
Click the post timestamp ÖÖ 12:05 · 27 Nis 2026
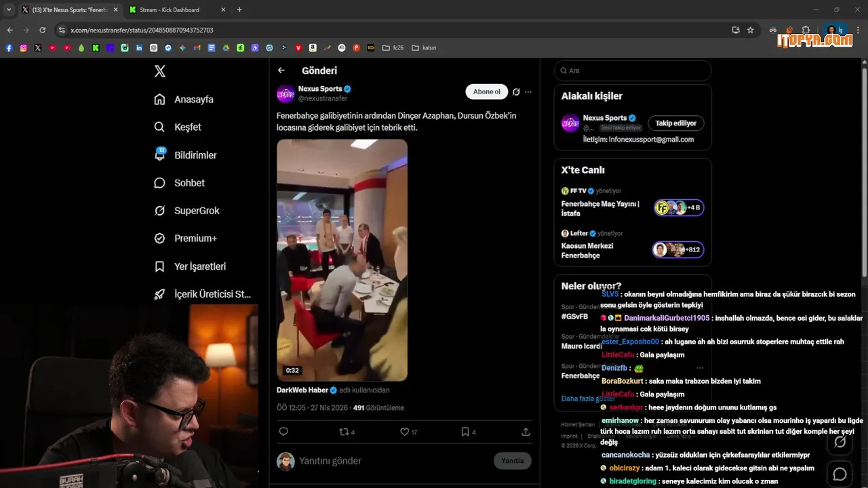(x=312, y=408)
